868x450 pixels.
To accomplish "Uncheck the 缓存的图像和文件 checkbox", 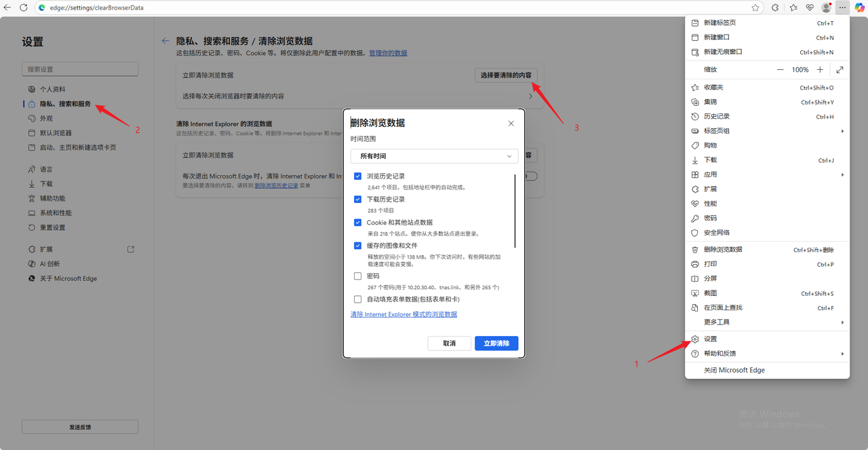I will tap(357, 246).
